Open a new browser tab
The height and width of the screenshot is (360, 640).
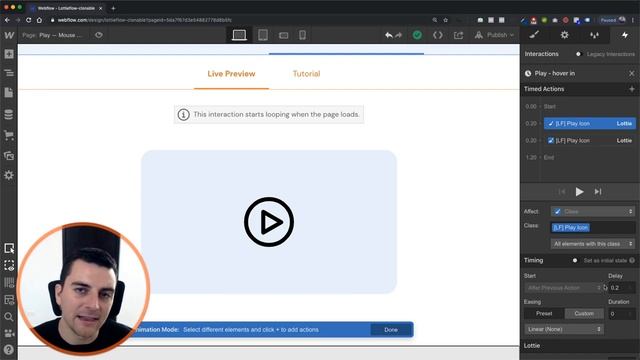113,8
